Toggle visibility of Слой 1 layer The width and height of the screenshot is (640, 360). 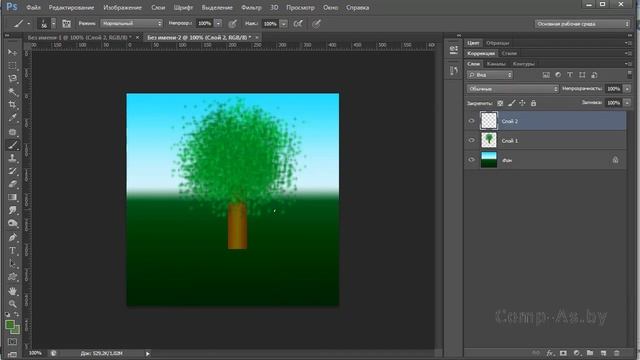coord(471,140)
